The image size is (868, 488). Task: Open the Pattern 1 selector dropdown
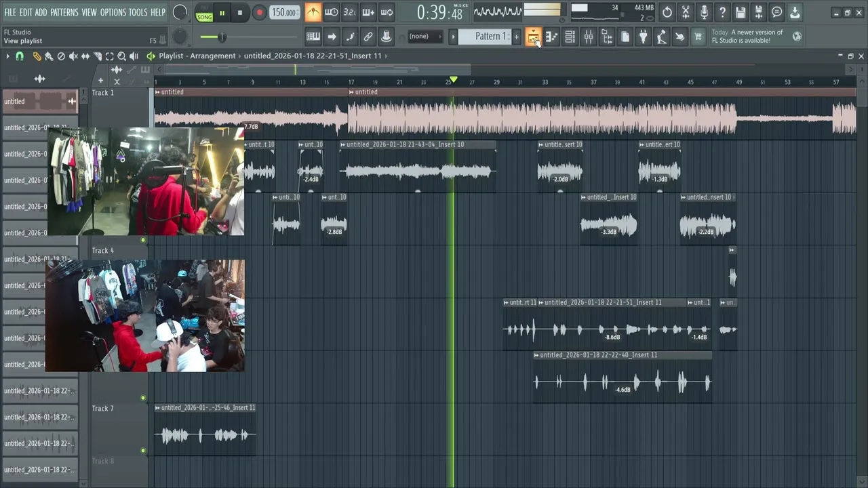coord(484,37)
